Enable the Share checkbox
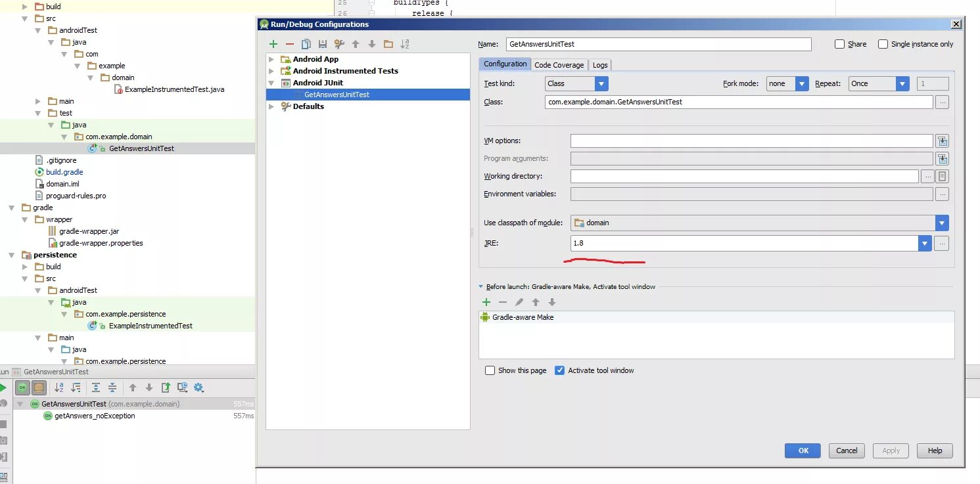Image resolution: width=980 pixels, height=484 pixels. [839, 44]
